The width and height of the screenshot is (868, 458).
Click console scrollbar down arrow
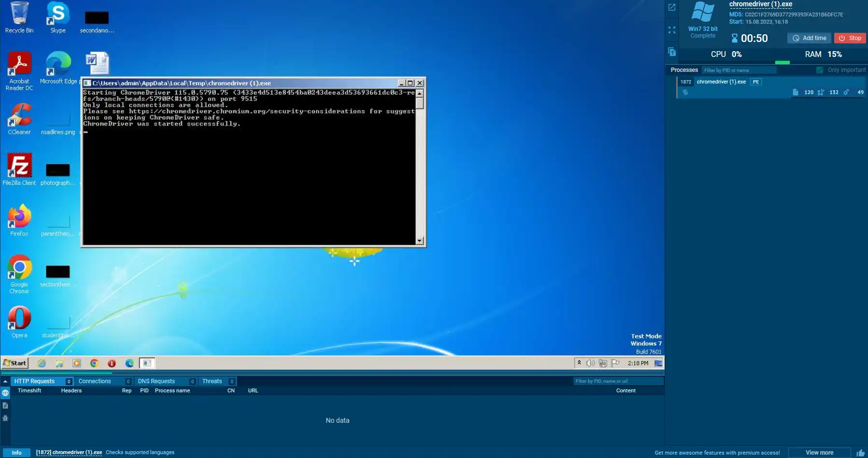419,240
